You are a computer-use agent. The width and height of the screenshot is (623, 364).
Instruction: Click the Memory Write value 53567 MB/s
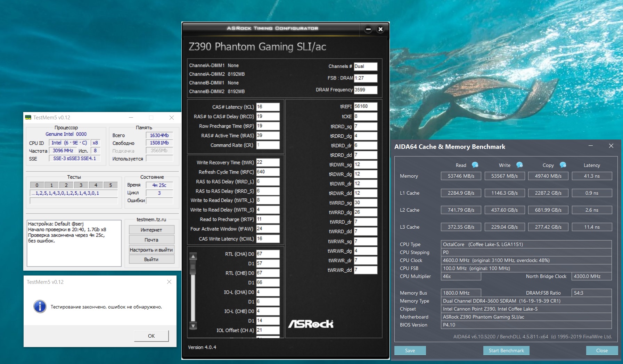(505, 176)
